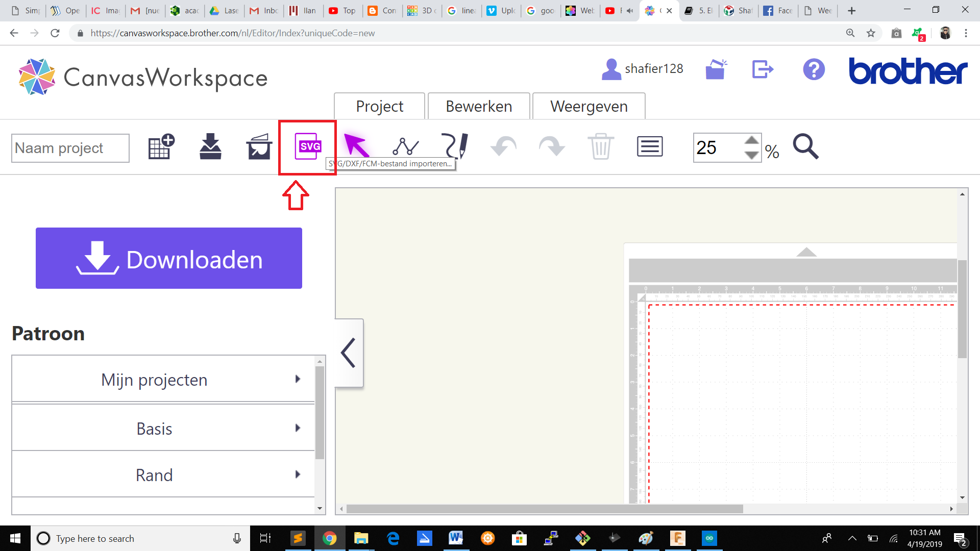The height and width of the screenshot is (551, 980).
Task: Click the purple folder projects icon in header
Action: click(x=716, y=69)
